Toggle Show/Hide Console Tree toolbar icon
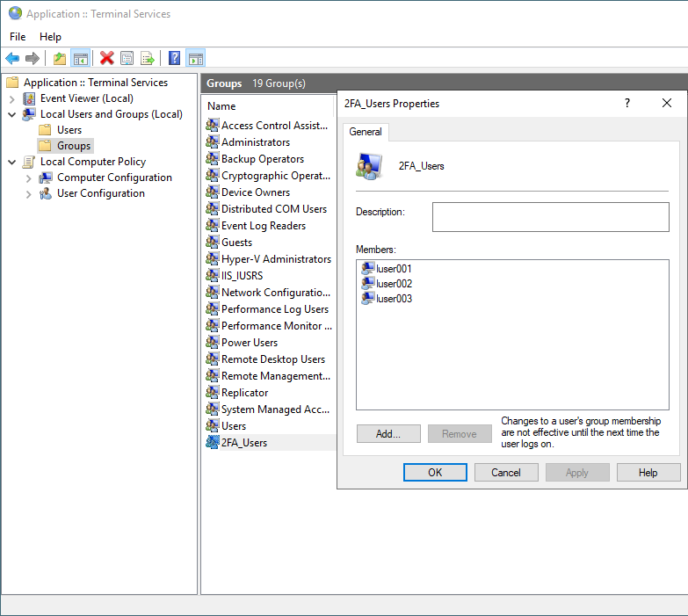688x616 pixels. click(x=80, y=59)
